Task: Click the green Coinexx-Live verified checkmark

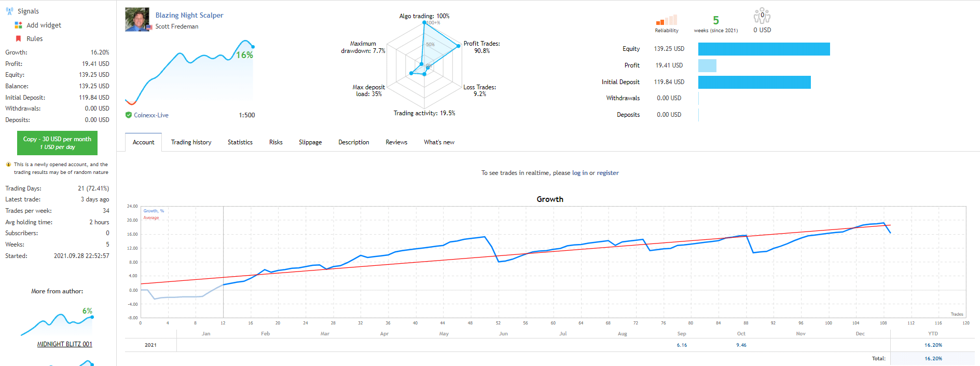Action: click(129, 115)
